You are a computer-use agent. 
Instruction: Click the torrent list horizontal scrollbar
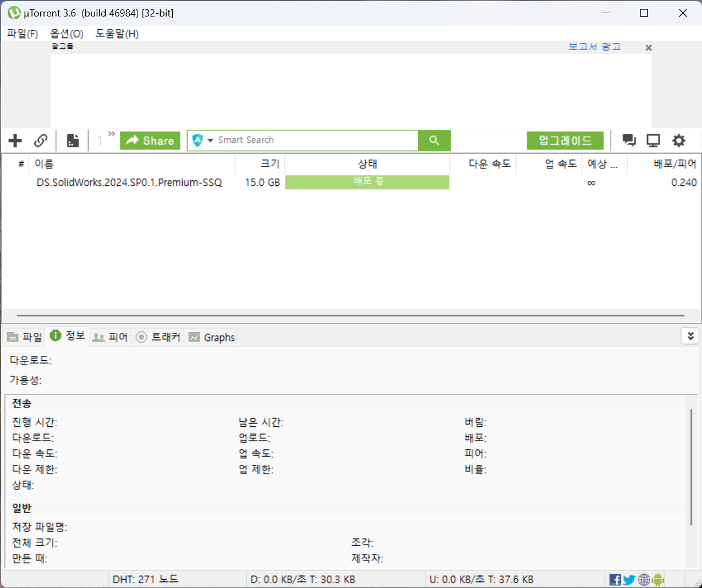pyautogui.click(x=350, y=316)
